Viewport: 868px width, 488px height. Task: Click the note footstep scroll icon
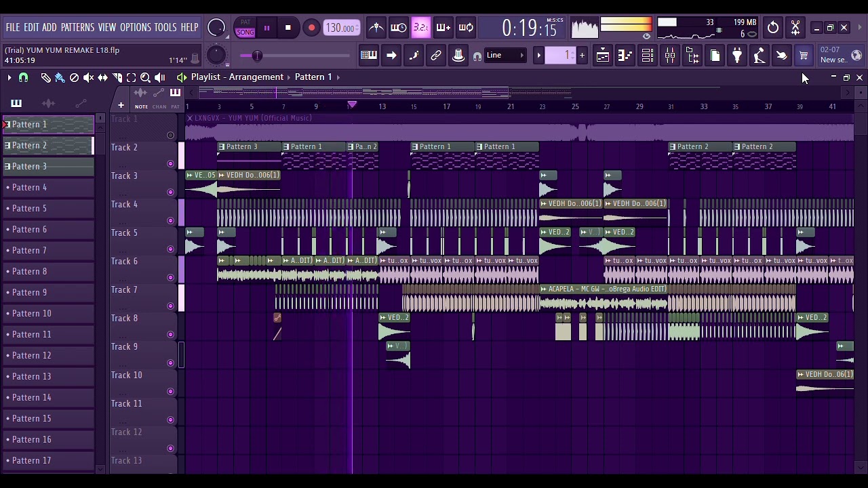coord(414,56)
